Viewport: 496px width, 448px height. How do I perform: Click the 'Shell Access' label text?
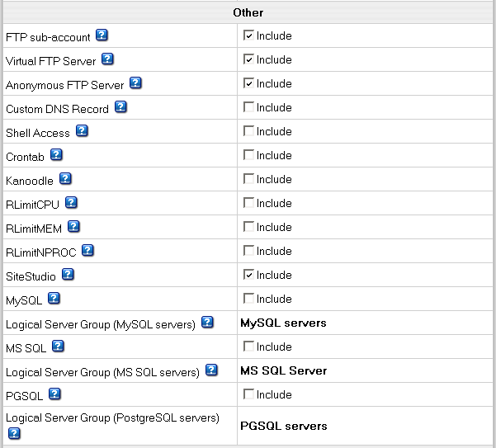(38, 133)
